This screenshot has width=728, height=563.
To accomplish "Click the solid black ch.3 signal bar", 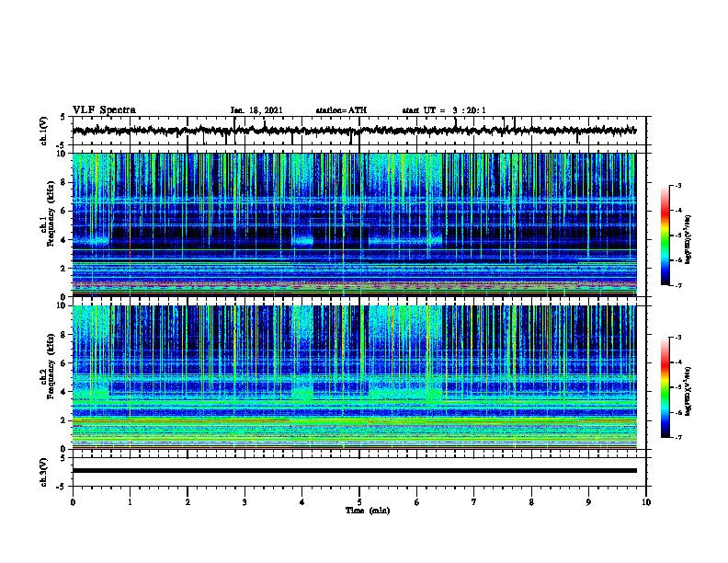I will pos(354,471).
